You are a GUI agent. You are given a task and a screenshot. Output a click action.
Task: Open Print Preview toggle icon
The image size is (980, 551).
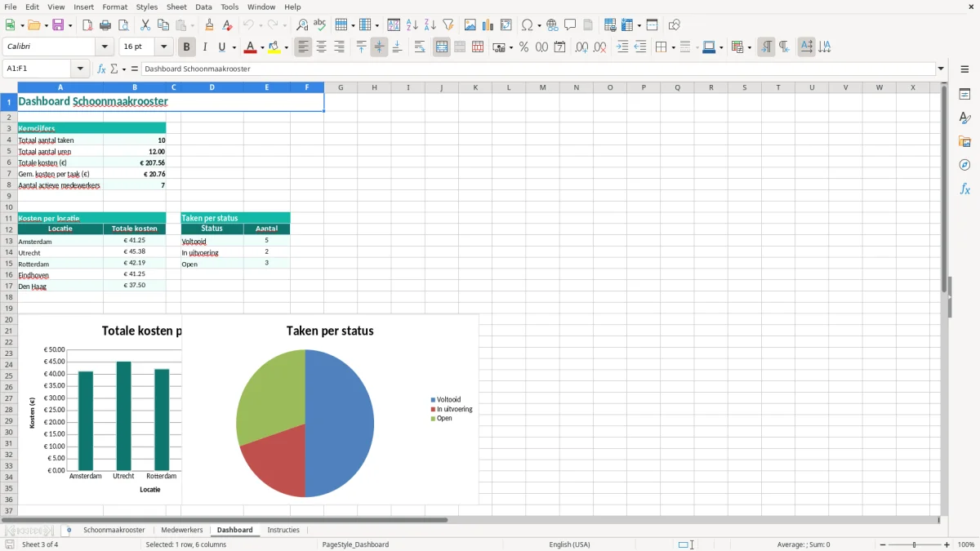coord(123,25)
